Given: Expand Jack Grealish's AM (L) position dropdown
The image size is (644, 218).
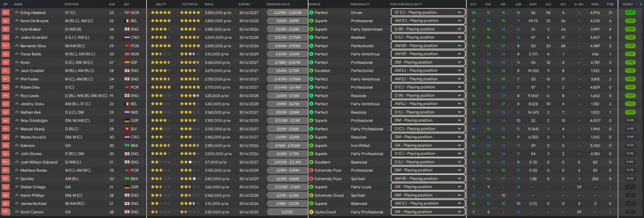Looking at the screenshot, I should [428, 71].
